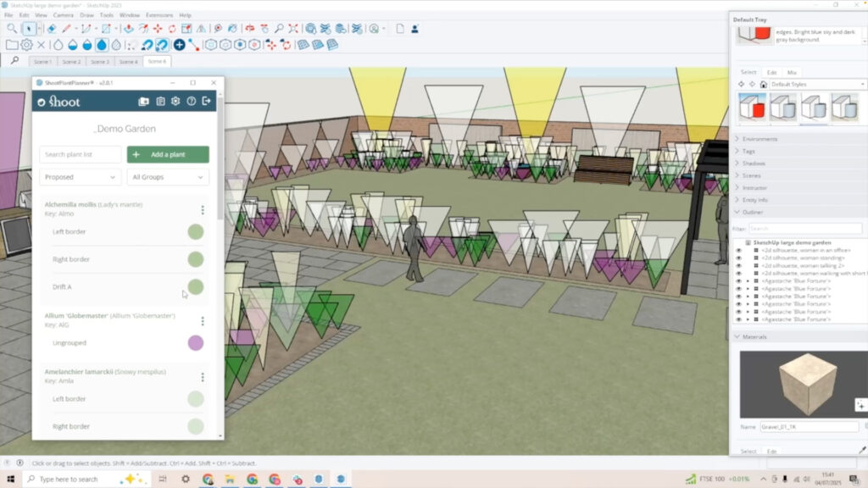Screen dimensions: 868x488
Task: Click the Shoot plugin help icon
Action: coord(192,101)
